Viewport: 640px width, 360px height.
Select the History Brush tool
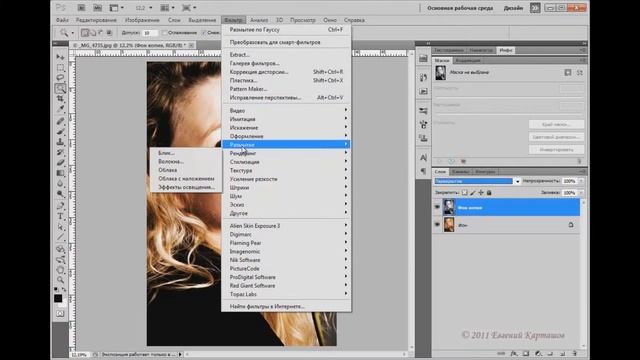60,152
